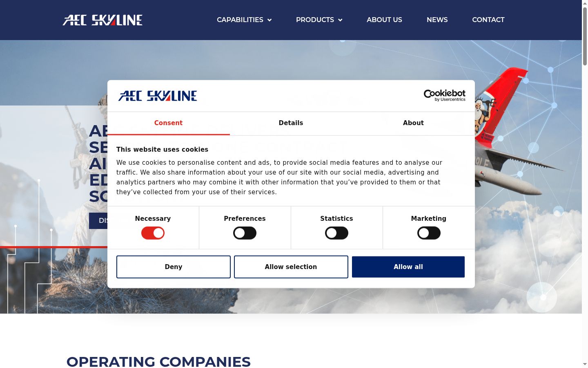Enable the Preferences cookies switch
588x368 pixels.
point(245,233)
